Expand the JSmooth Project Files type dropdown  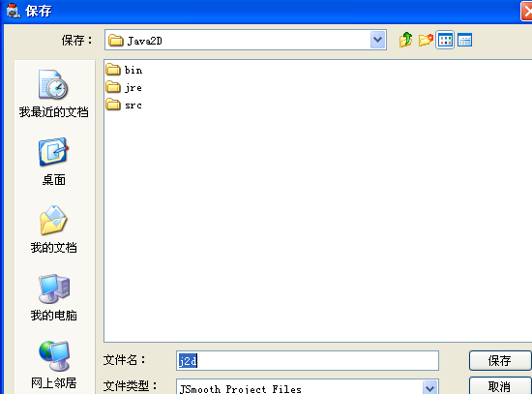pyautogui.click(x=430, y=387)
